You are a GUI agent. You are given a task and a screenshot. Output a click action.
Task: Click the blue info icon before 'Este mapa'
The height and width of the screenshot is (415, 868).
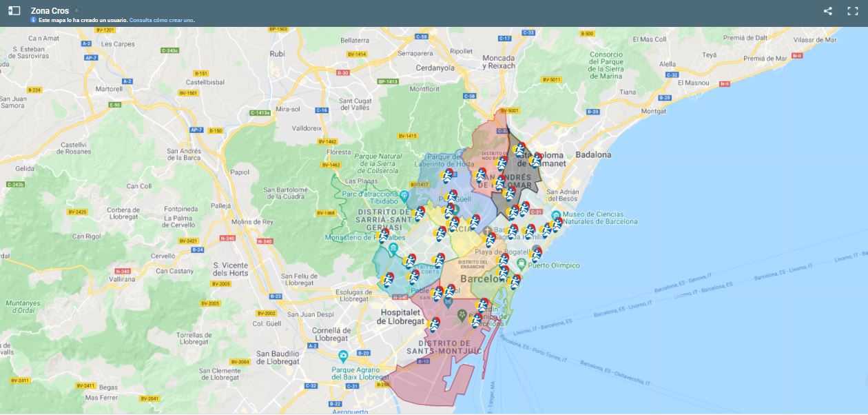34,20
